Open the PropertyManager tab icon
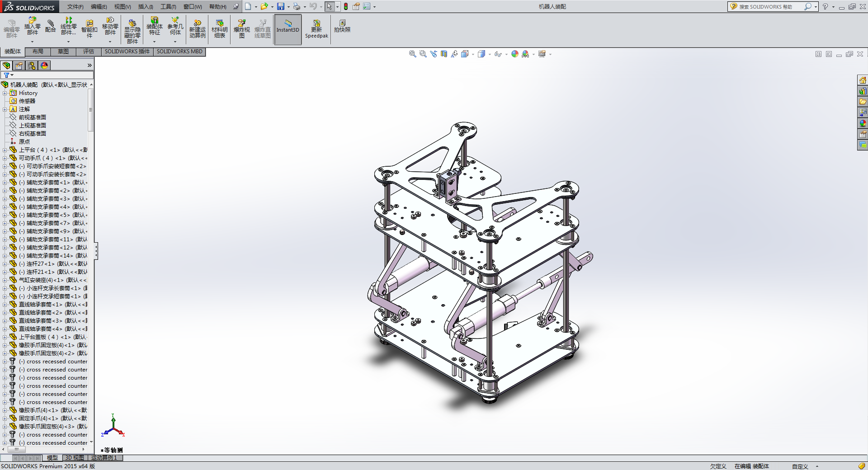 tap(19, 66)
